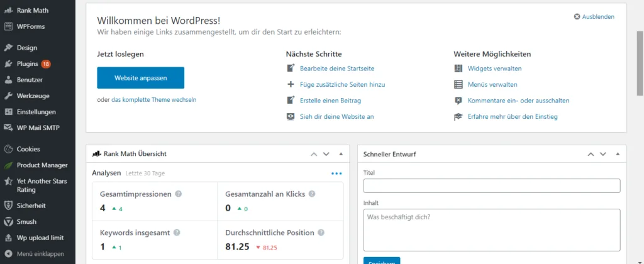Collapse the Schneller Entwurf panel
Viewport: 644px width, 264px height.
(618, 155)
